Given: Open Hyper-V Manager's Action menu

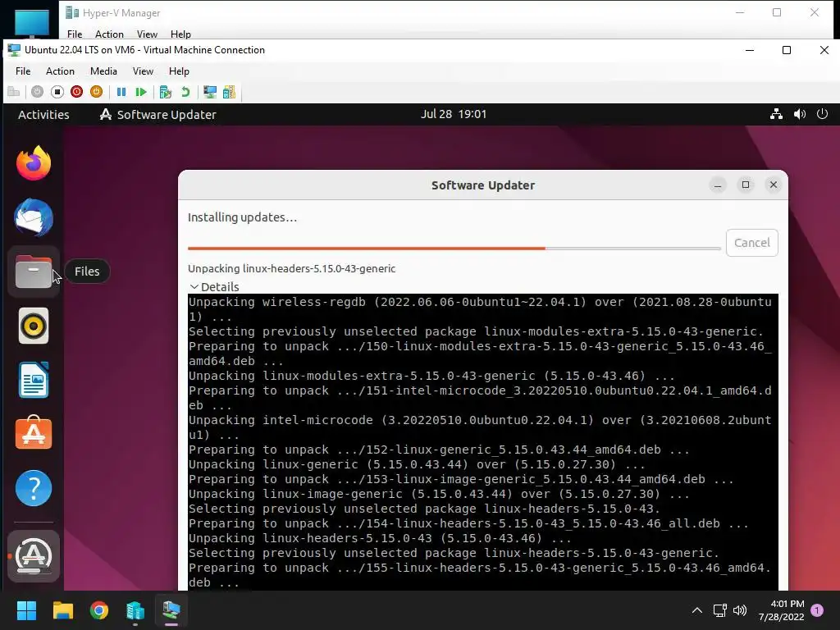Looking at the screenshot, I should 109,34.
